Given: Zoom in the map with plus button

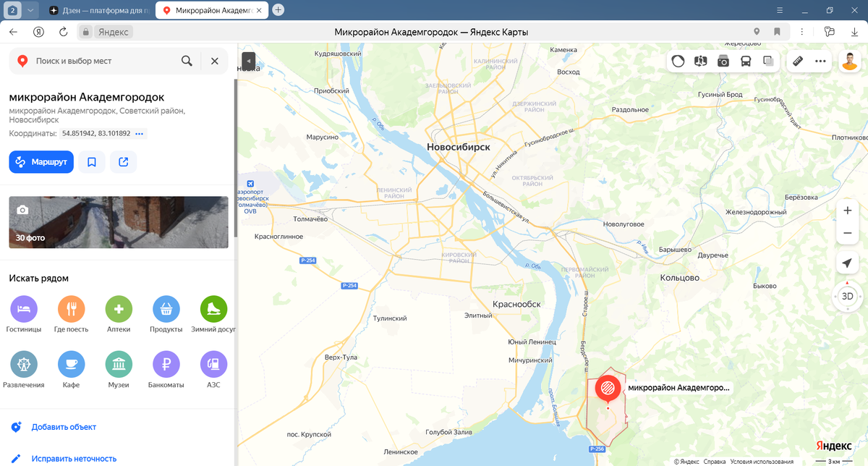Looking at the screenshot, I should pyautogui.click(x=848, y=211).
